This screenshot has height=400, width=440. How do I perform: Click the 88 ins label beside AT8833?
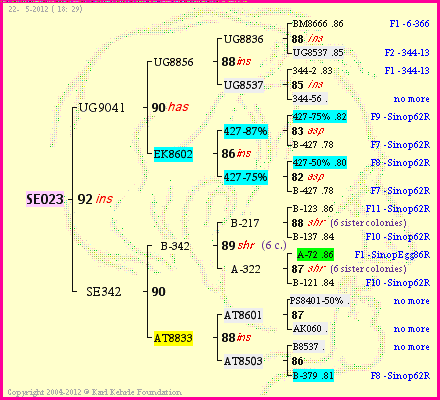236,338
